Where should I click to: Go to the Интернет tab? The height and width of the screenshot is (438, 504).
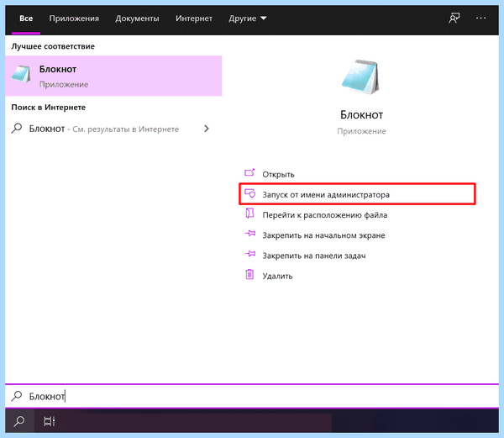click(194, 18)
